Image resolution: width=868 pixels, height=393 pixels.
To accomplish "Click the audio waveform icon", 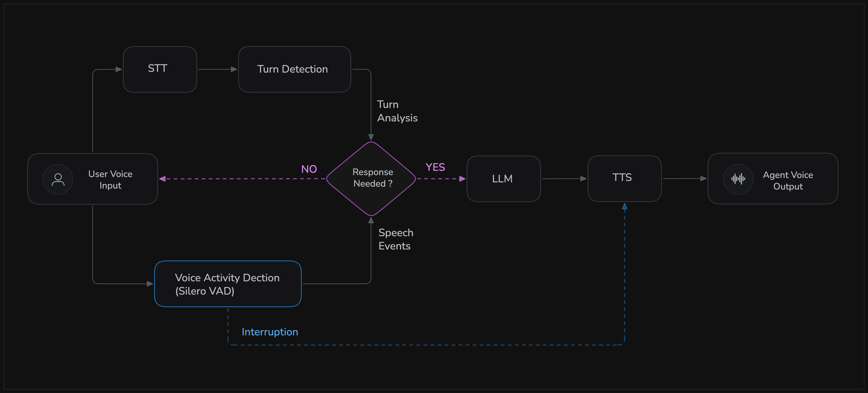I will (738, 179).
